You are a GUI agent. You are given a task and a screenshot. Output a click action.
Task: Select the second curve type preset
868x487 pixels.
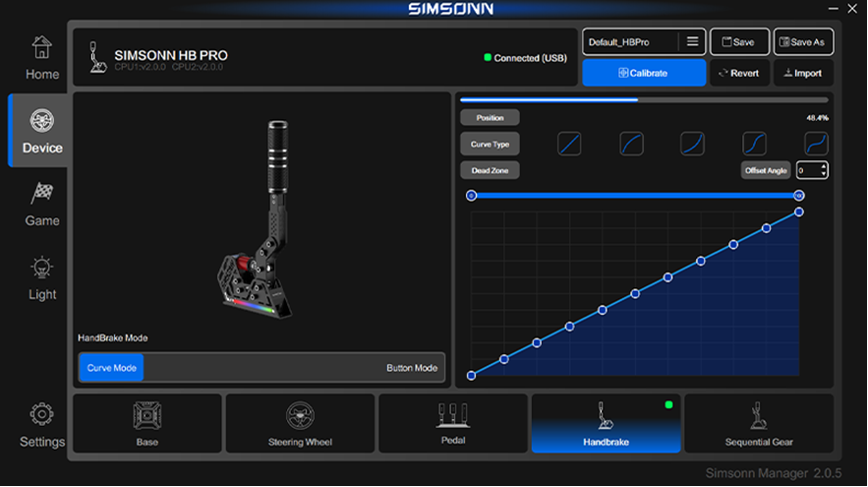click(631, 144)
